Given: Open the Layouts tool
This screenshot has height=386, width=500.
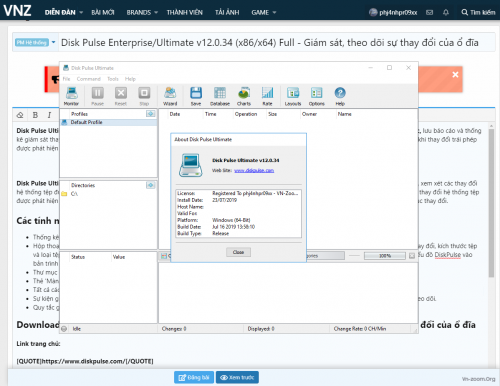Looking at the screenshot, I should click(x=293, y=96).
